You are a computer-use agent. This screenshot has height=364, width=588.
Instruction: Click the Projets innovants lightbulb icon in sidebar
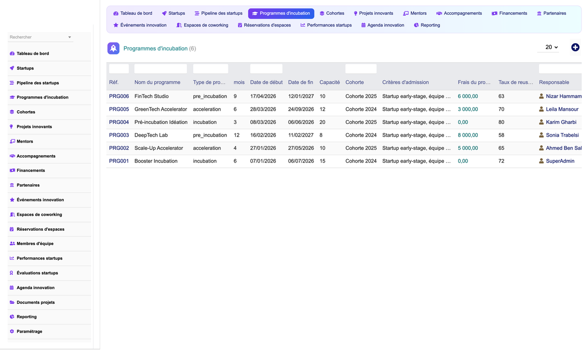pos(12,127)
